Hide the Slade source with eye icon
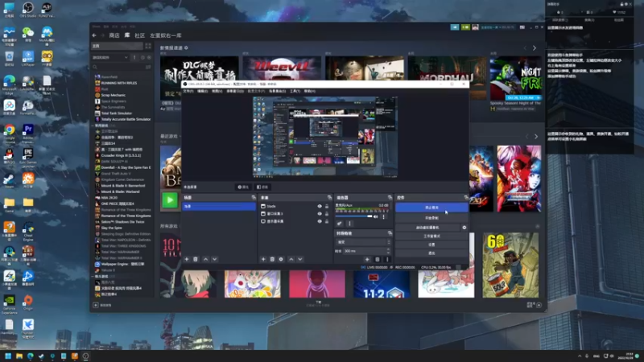The height and width of the screenshot is (362, 644). [320, 207]
